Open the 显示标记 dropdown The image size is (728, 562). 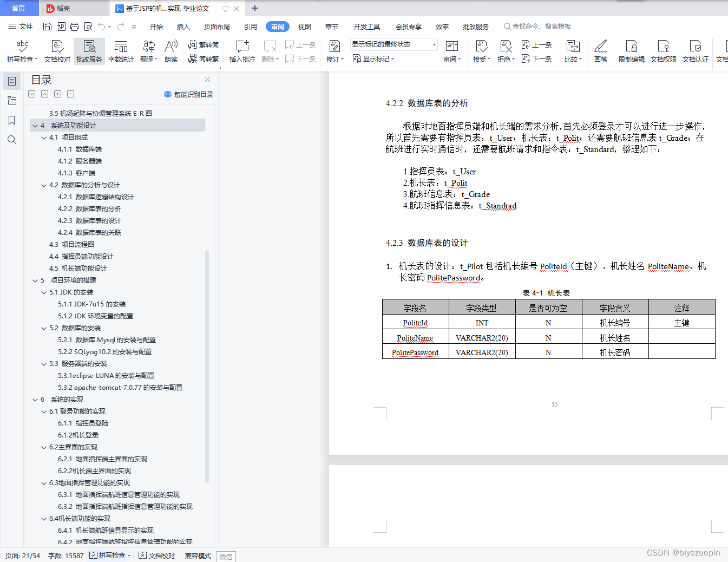click(373, 58)
